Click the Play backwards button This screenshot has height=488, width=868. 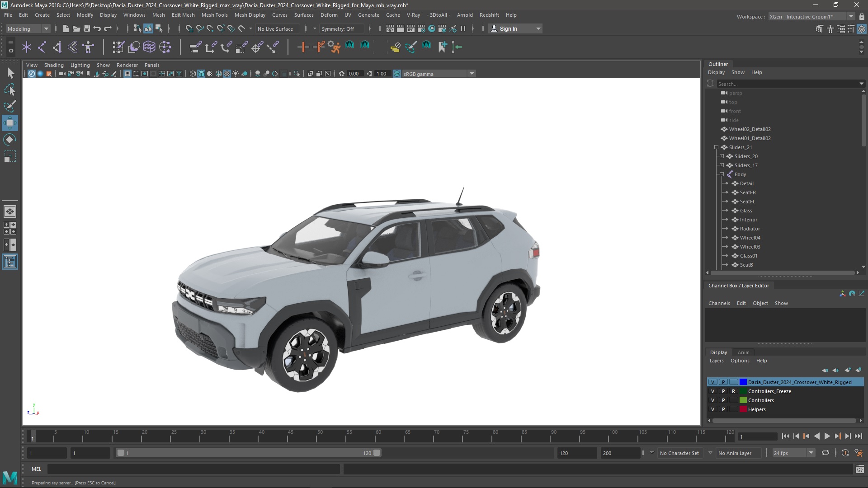(816, 436)
